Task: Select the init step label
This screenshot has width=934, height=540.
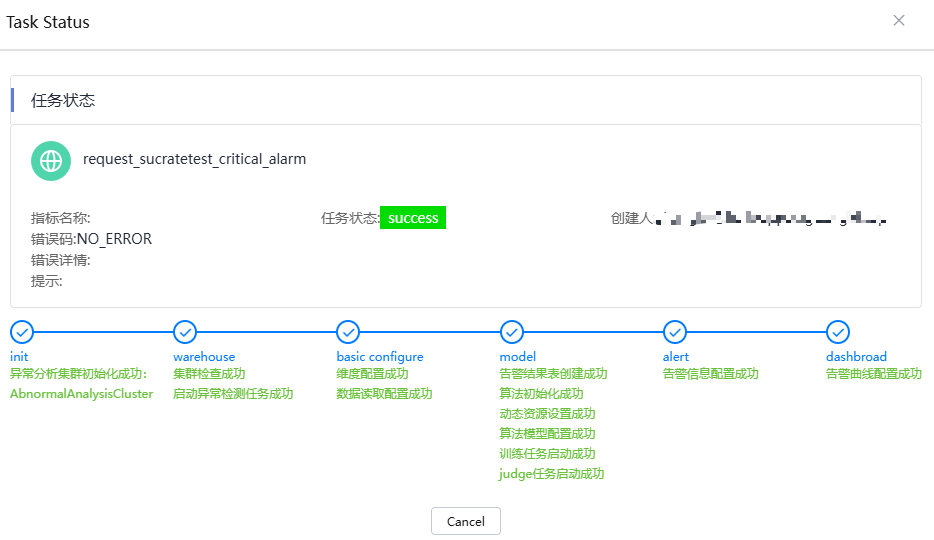Action: pyautogui.click(x=19, y=357)
